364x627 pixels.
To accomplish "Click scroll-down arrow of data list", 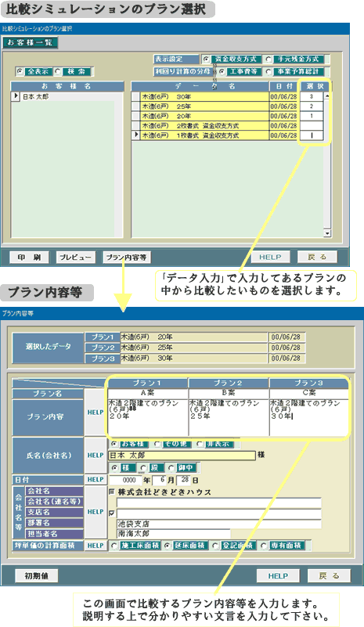I will [327, 233].
